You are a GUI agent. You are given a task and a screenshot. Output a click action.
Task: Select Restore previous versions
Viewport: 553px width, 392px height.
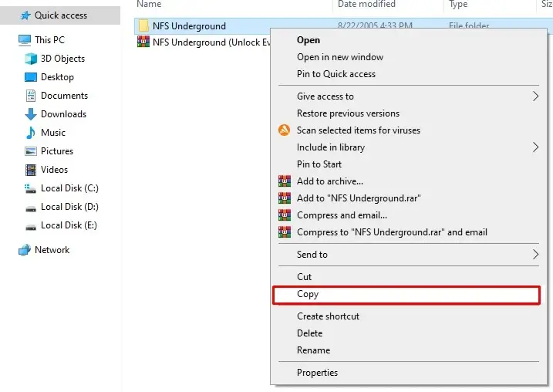pos(409,113)
